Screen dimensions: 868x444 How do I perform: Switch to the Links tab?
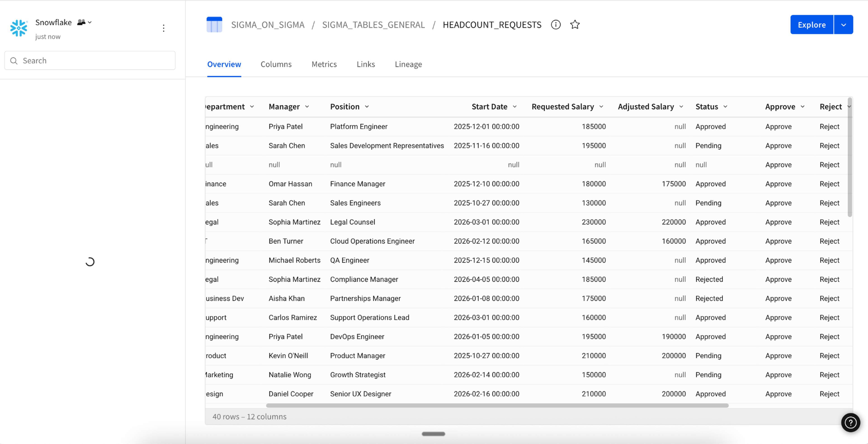[366, 64]
